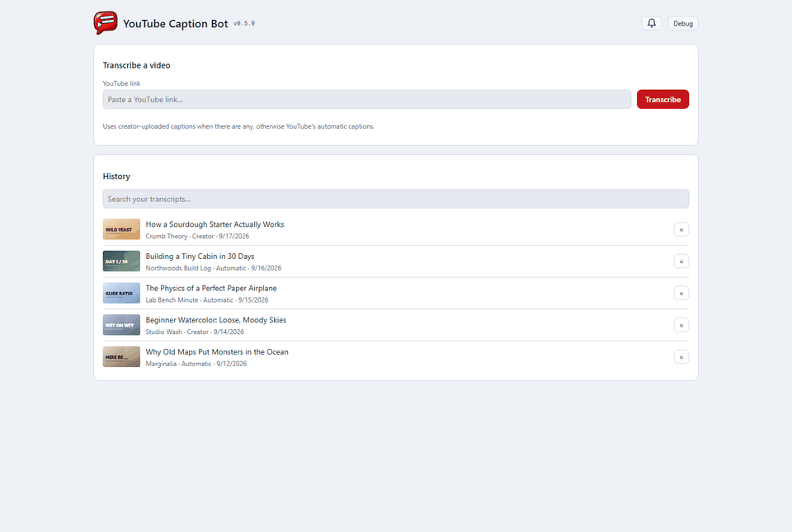
Task: Click the YouTube Caption Bot logo icon
Action: pos(106,23)
